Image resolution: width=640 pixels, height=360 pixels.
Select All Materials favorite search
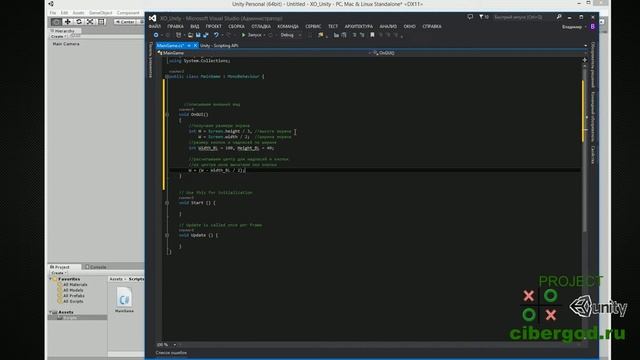[x=75, y=284]
